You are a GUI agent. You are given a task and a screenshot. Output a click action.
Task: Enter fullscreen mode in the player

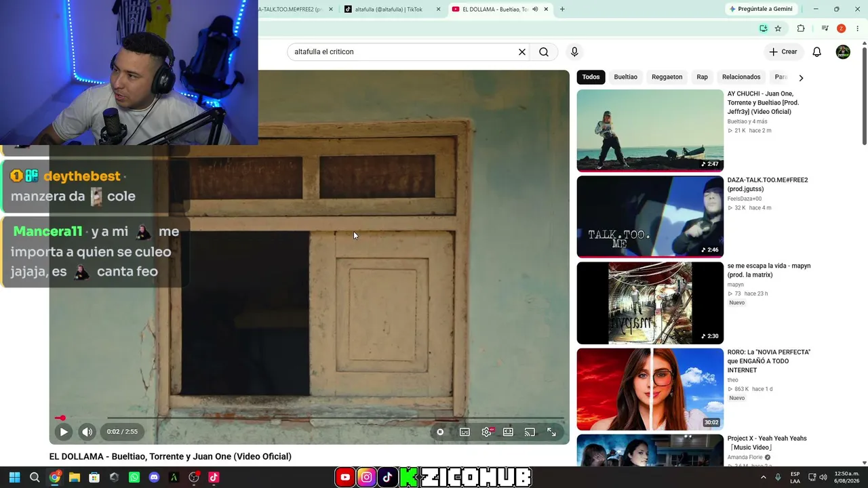pyautogui.click(x=551, y=432)
